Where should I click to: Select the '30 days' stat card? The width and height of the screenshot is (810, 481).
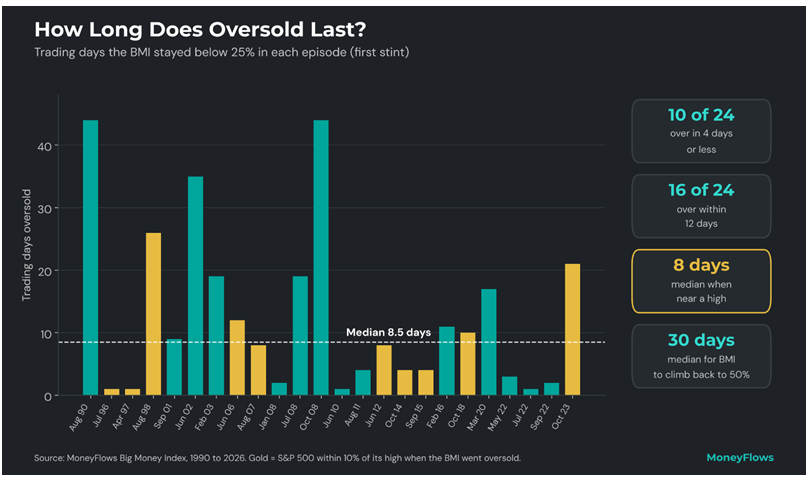[701, 356]
